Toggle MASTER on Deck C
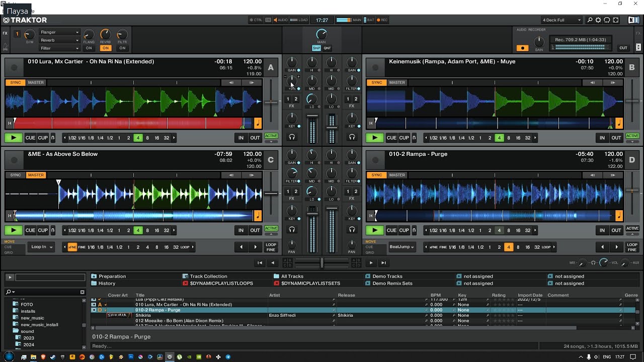 pos(36,175)
